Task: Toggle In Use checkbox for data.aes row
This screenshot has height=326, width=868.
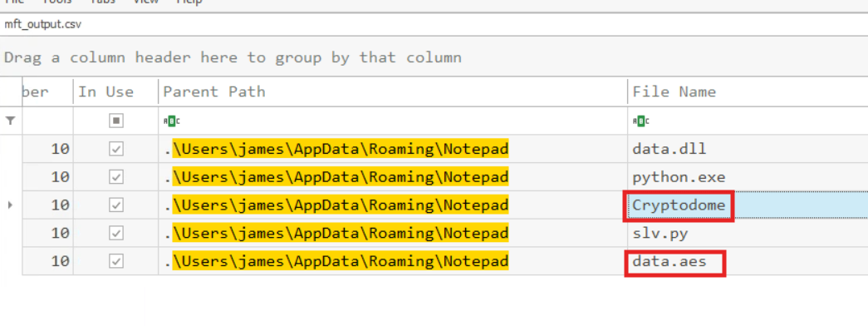Action: pos(115,261)
